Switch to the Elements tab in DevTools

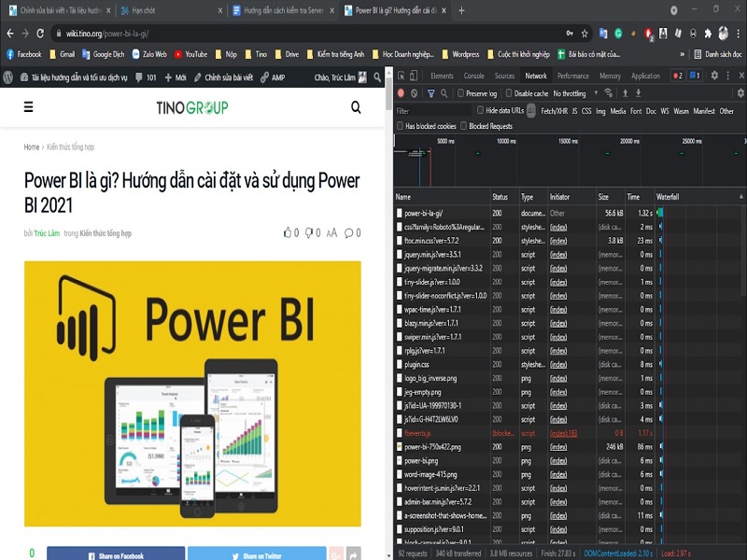(x=442, y=76)
